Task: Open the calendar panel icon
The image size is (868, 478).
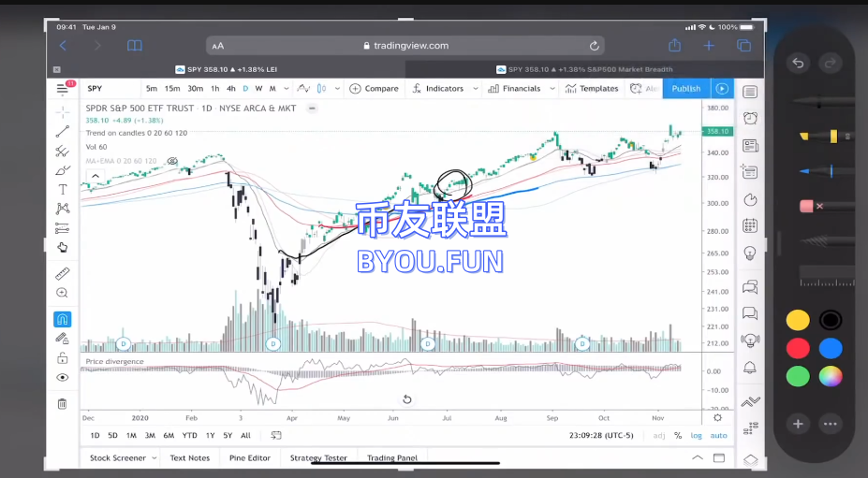Action: [750, 225]
